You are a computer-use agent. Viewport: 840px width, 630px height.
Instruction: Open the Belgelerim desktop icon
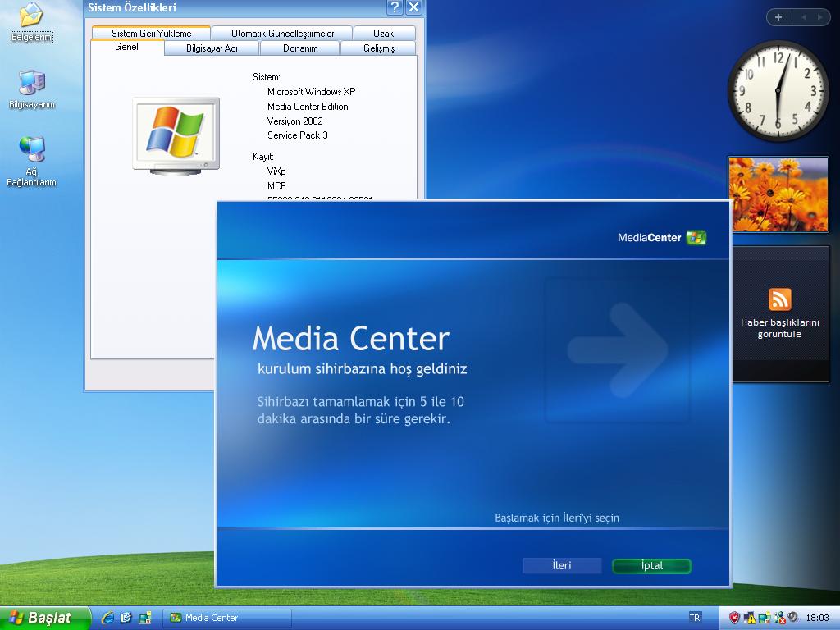(x=31, y=21)
